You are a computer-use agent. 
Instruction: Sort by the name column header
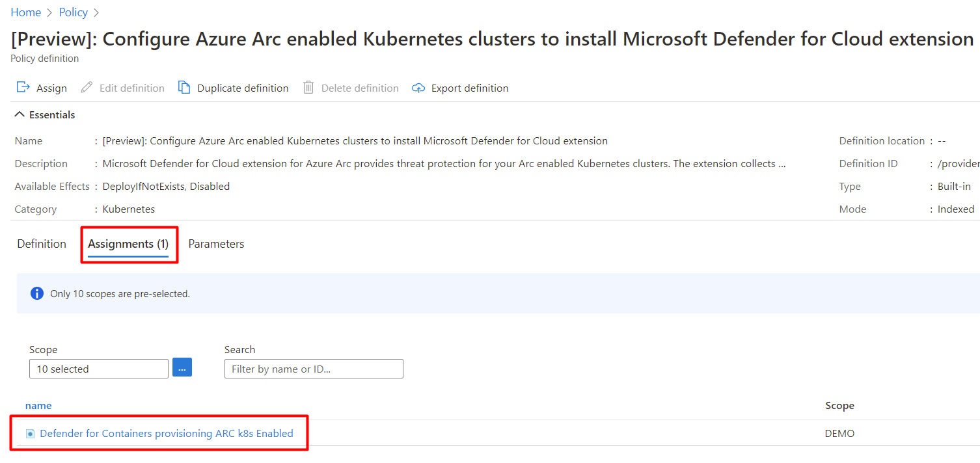pos(38,405)
